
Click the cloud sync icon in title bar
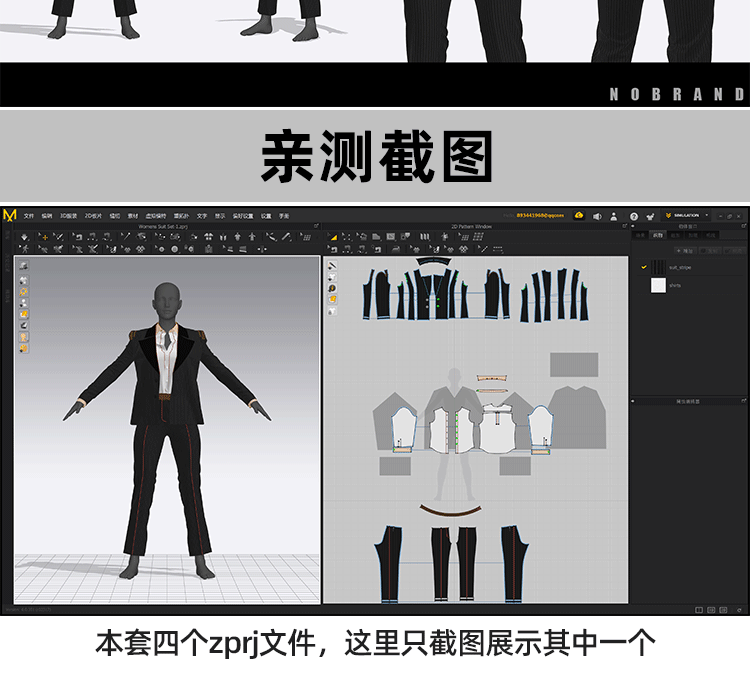click(579, 216)
